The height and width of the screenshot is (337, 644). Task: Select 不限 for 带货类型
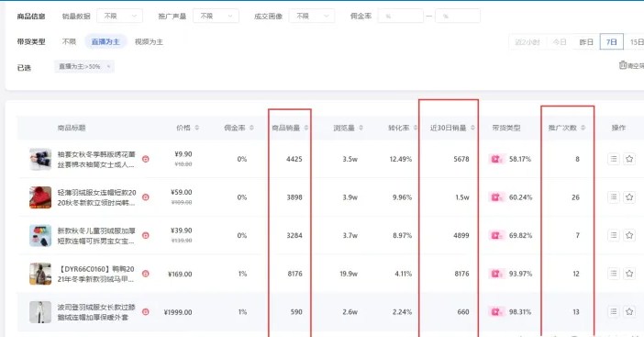tap(69, 42)
